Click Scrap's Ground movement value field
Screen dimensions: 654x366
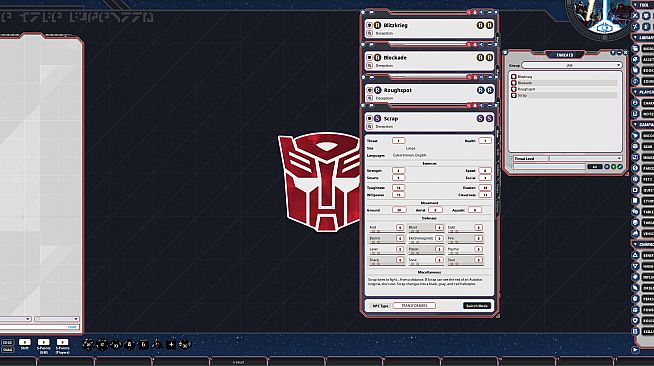(x=399, y=210)
